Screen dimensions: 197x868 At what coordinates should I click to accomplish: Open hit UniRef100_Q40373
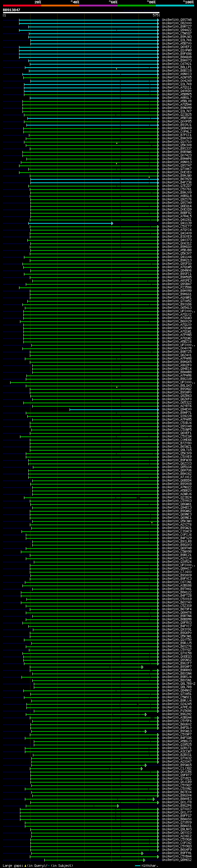(x=176, y=240)
